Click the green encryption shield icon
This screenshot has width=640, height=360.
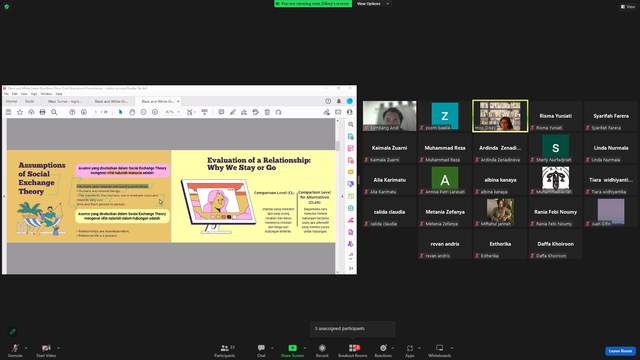click(7, 7)
